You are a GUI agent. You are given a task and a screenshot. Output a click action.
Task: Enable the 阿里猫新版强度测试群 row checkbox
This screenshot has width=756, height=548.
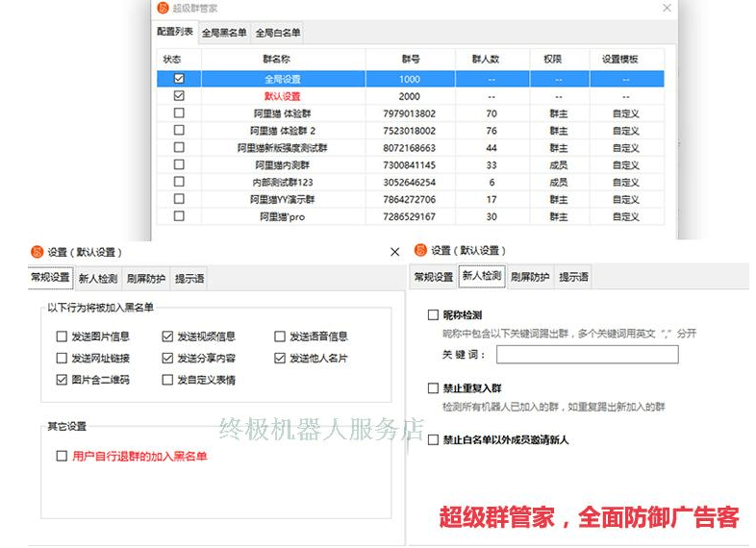(x=179, y=147)
